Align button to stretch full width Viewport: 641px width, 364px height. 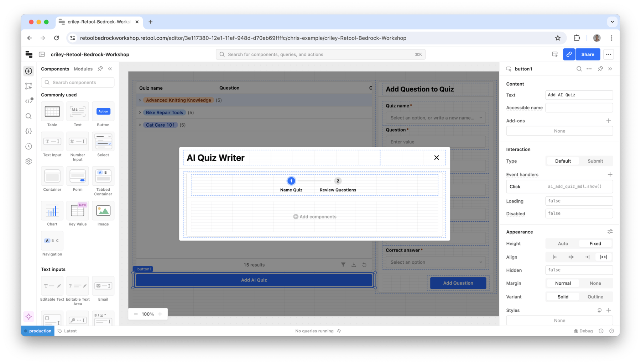604,257
